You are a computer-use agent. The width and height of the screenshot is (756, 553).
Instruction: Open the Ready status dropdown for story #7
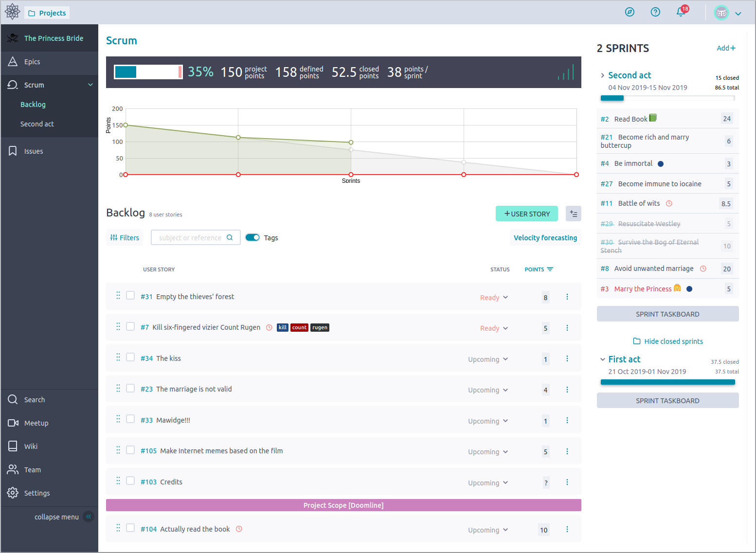(493, 328)
